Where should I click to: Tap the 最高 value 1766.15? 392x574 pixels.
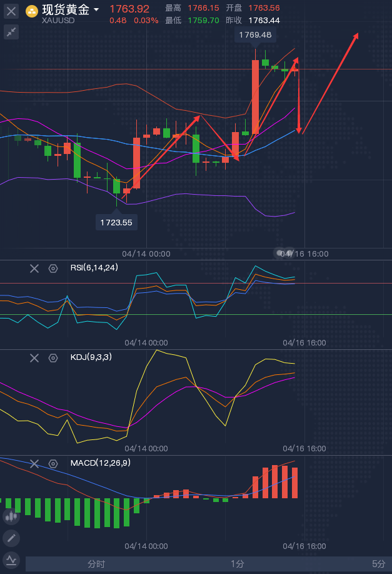point(203,8)
